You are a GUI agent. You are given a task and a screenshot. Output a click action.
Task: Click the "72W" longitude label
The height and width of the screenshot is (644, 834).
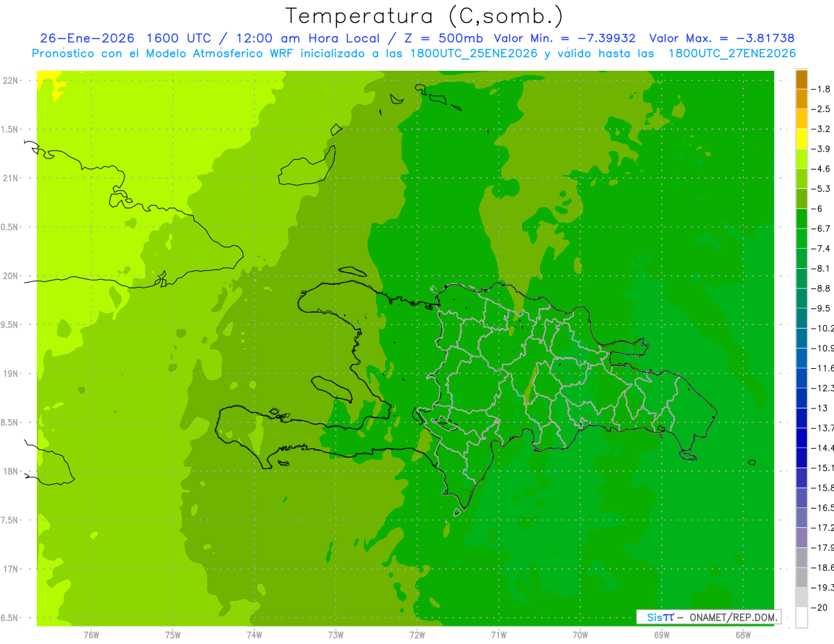[417, 635]
